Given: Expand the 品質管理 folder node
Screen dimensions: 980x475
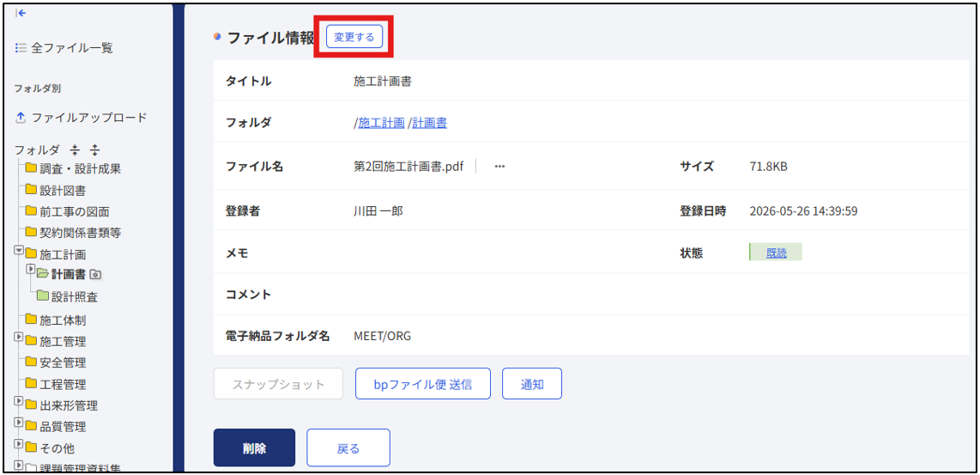Looking at the screenshot, I should (19, 423).
